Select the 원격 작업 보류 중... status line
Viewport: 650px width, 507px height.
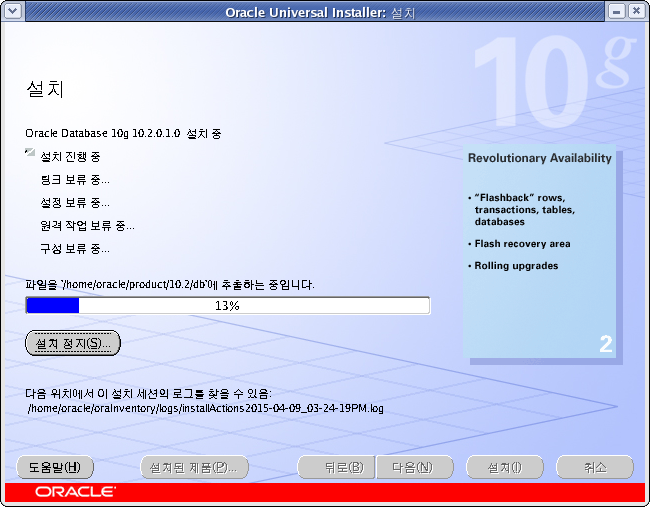point(87,226)
